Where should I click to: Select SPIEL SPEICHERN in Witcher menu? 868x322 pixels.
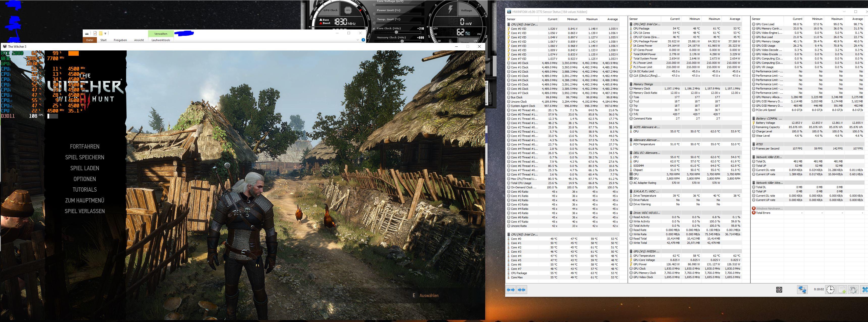[x=85, y=157]
